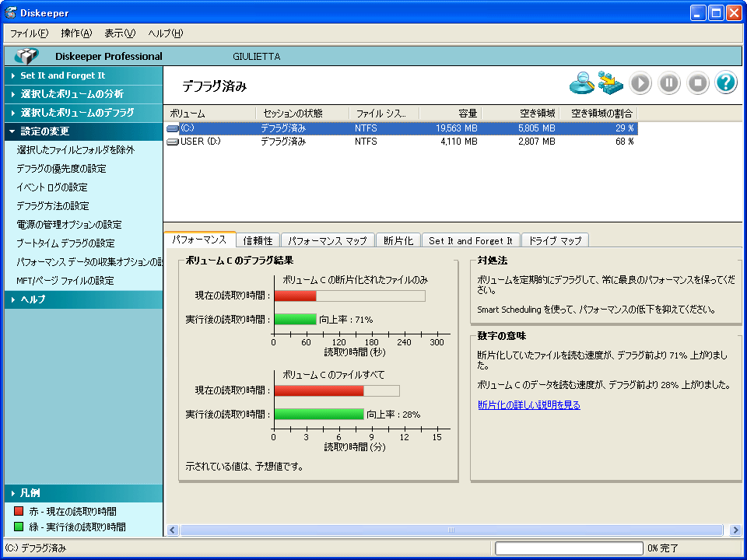
Task: Click the progress bar in the status bar
Action: pyautogui.click(x=569, y=548)
